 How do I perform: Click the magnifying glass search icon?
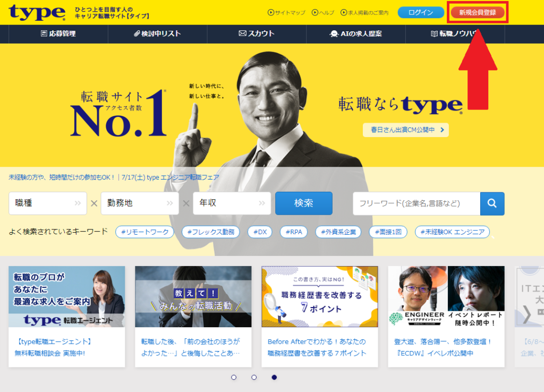(492, 203)
